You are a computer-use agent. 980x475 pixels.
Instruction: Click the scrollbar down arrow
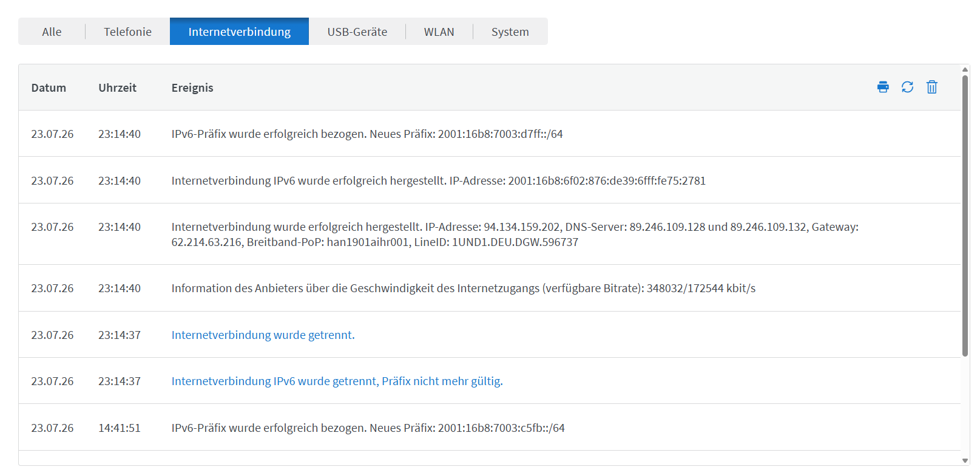pyautogui.click(x=965, y=461)
